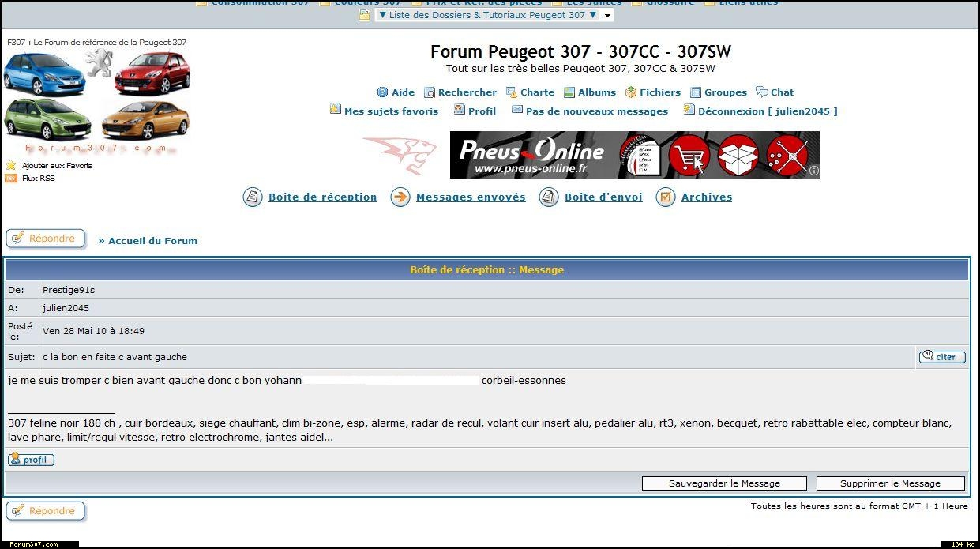Quote the message with citer button
The width and height of the screenshot is (980, 549).
(x=942, y=357)
